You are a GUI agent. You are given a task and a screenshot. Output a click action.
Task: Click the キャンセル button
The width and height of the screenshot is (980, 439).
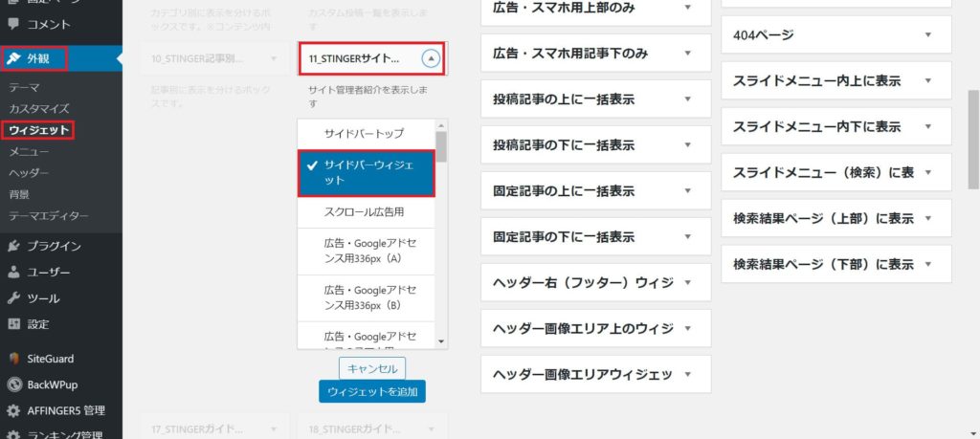(372, 368)
